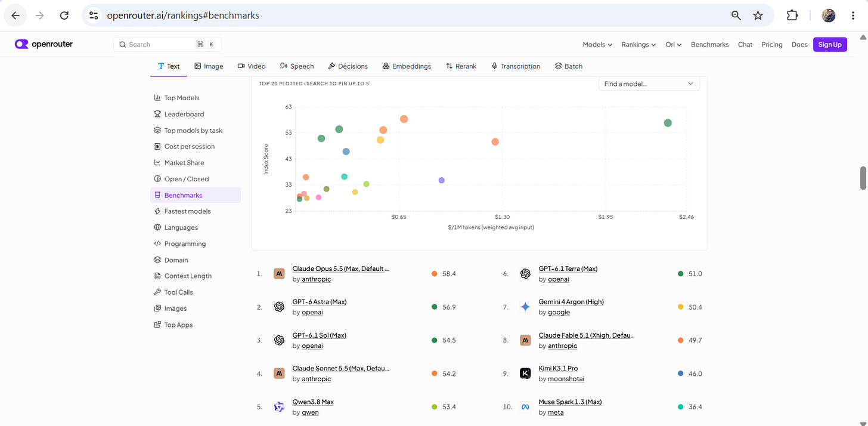Switch to the Image tab

pyautogui.click(x=209, y=66)
